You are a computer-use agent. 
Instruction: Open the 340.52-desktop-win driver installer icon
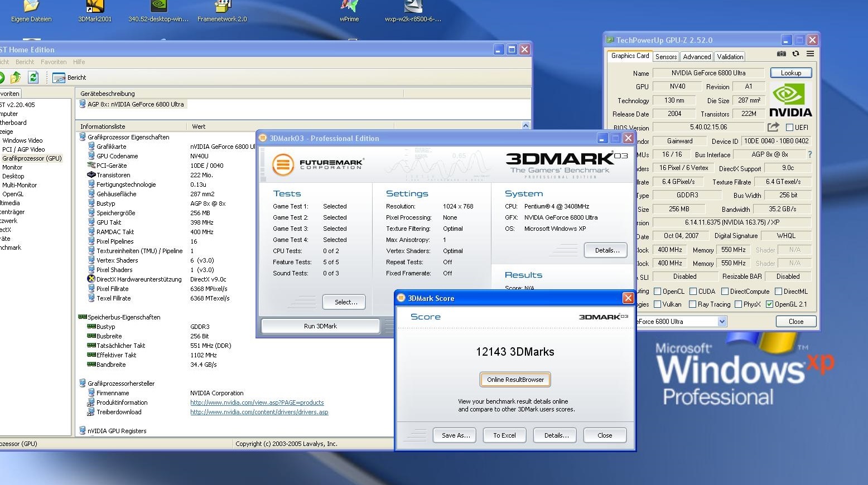pyautogui.click(x=159, y=11)
